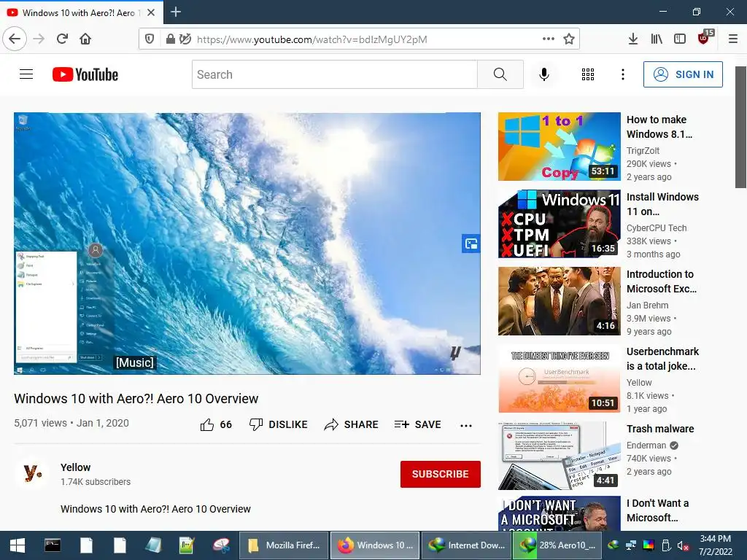The width and height of the screenshot is (747, 560).
Task: Switch to the Internet Download taskbar button
Action: (x=466, y=545)
